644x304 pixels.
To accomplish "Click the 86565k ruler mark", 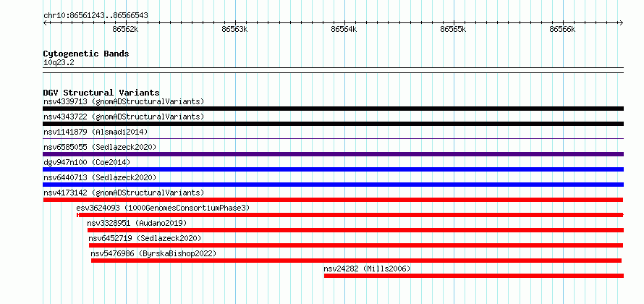I will 454,29.
